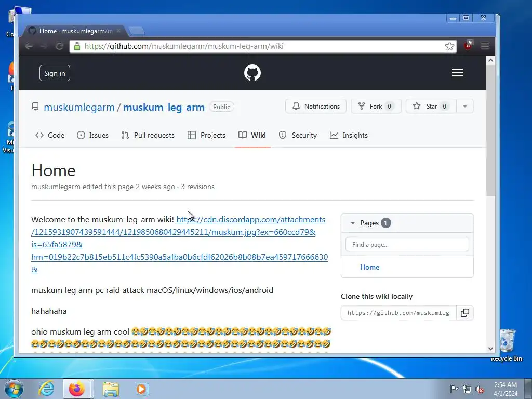
Task: Click the taskbar clock showing 2:54 AM
Action: pos(506,389)
